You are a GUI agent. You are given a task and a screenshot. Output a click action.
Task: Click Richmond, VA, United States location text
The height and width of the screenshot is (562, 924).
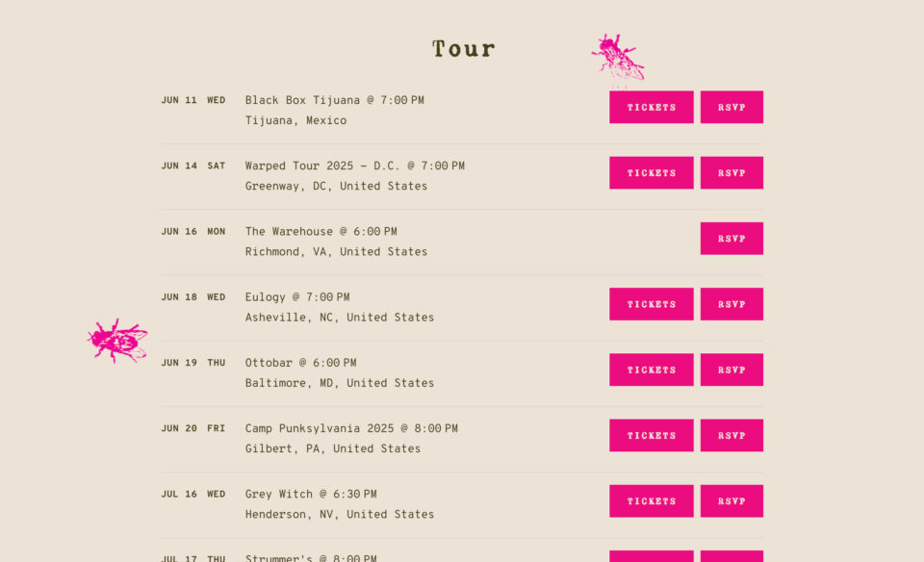pos(336,252)
